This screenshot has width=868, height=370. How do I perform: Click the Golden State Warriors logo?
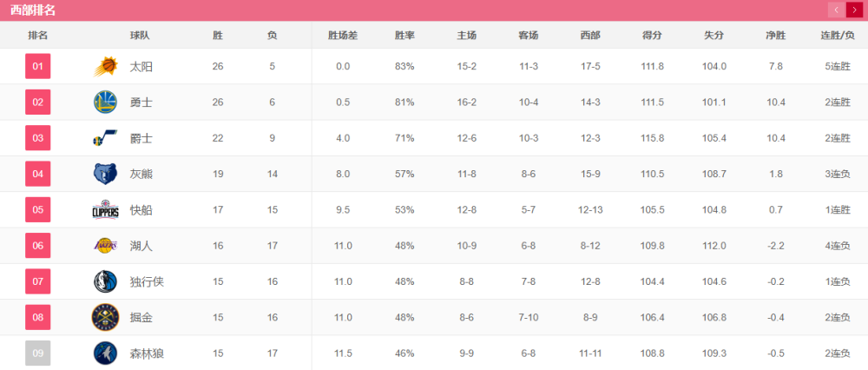point(105,102)
